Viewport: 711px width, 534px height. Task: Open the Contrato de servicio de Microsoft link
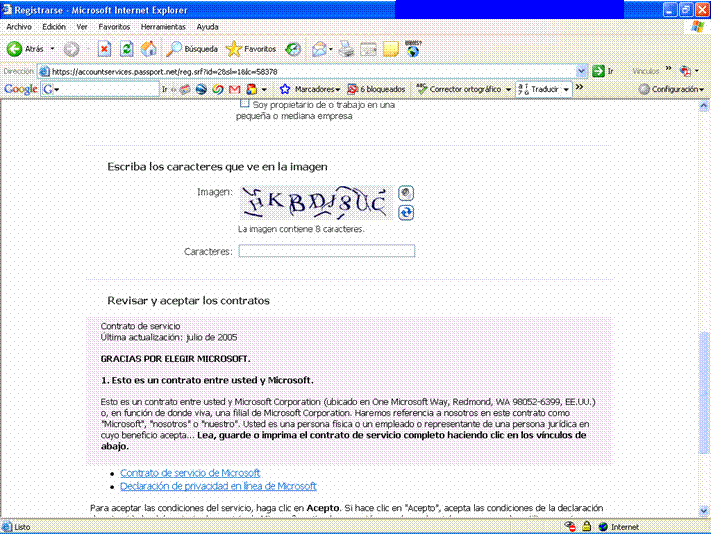pos(190,473)
